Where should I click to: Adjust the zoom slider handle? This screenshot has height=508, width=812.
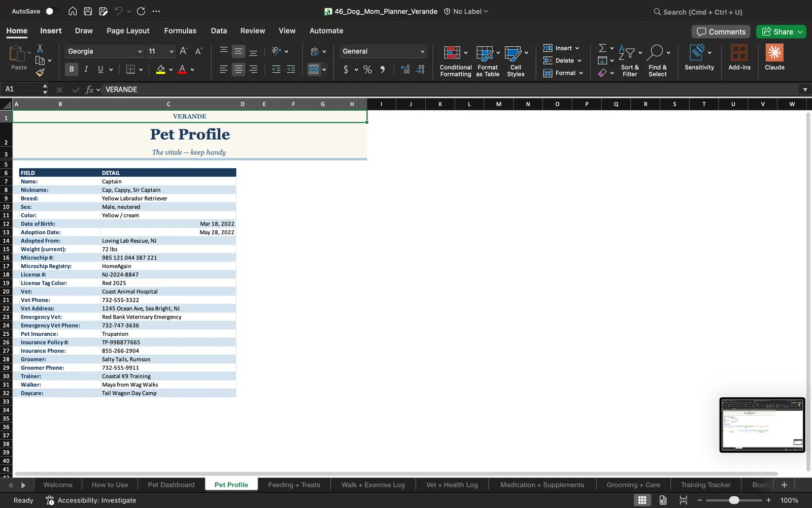[734, 500]
